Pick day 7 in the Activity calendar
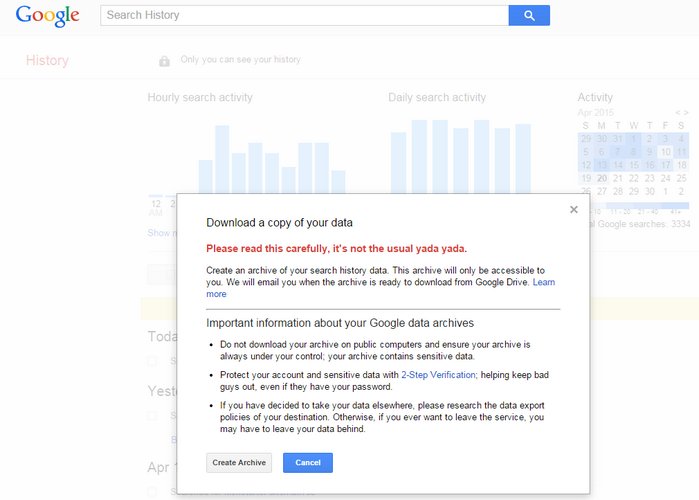Image resolution: width=699 pixels, height=500 pixels. [x=618, y=152]
